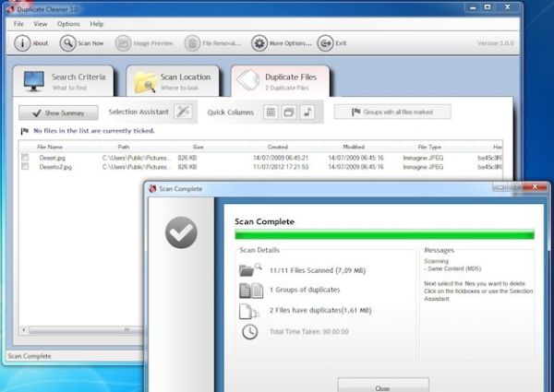
Task: Click the Show Summary button
Action: coord(58,113)
